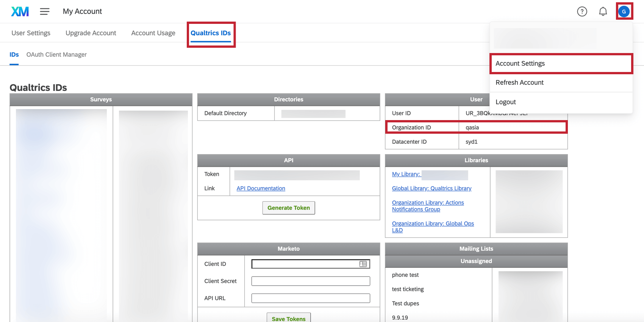The width and height of the screenshot is (644, 322).
Task: Open the API Documentation link
Action: click(261, 188)
